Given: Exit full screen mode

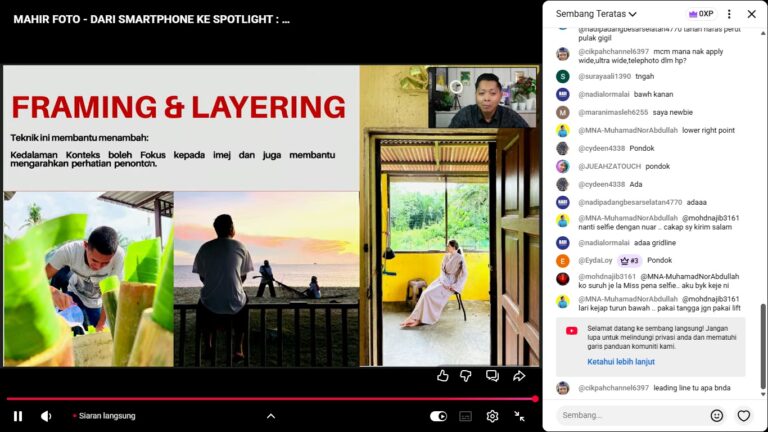Looking at the screenshot, I should [x=520, y=416].
